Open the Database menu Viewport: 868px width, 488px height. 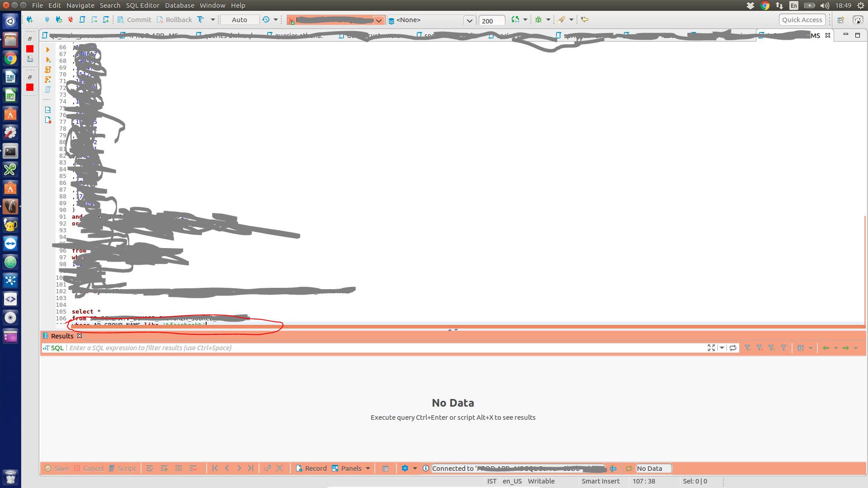(x=179, y=5)
